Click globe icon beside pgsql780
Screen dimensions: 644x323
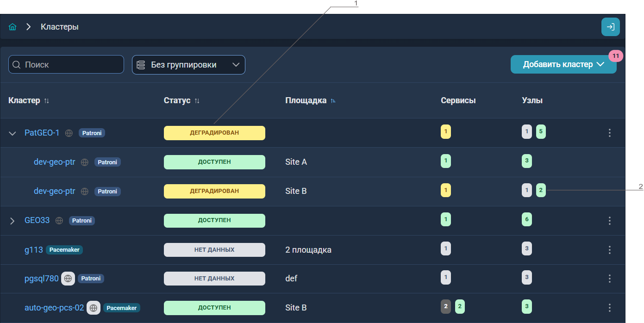pos(68,279)
